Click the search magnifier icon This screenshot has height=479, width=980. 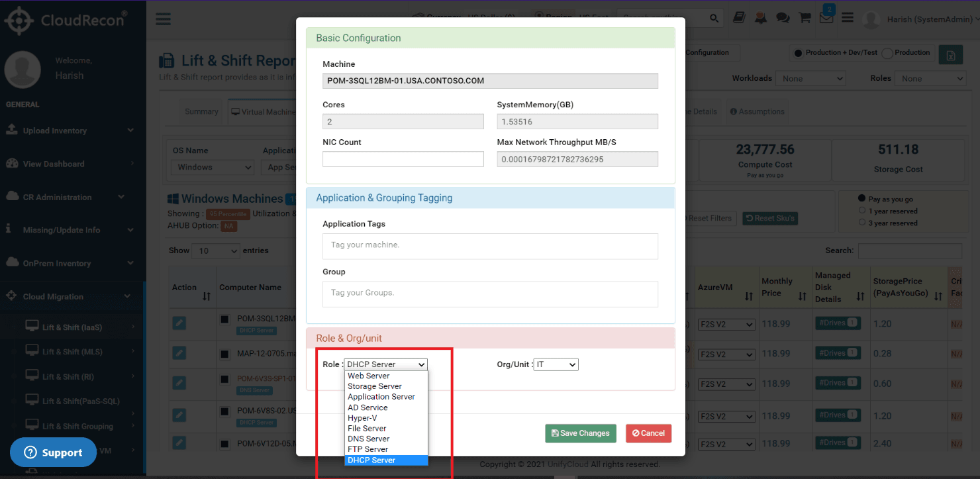pos(714,19)
